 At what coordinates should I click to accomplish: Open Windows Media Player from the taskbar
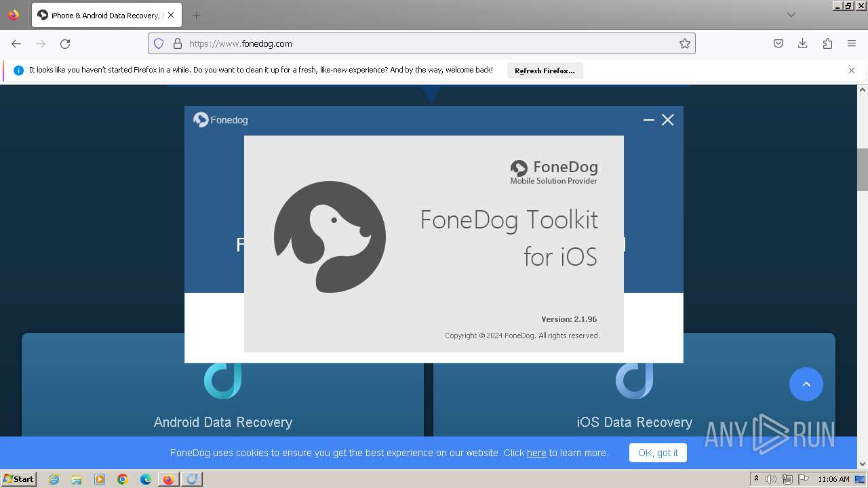(x=100, y=479)
